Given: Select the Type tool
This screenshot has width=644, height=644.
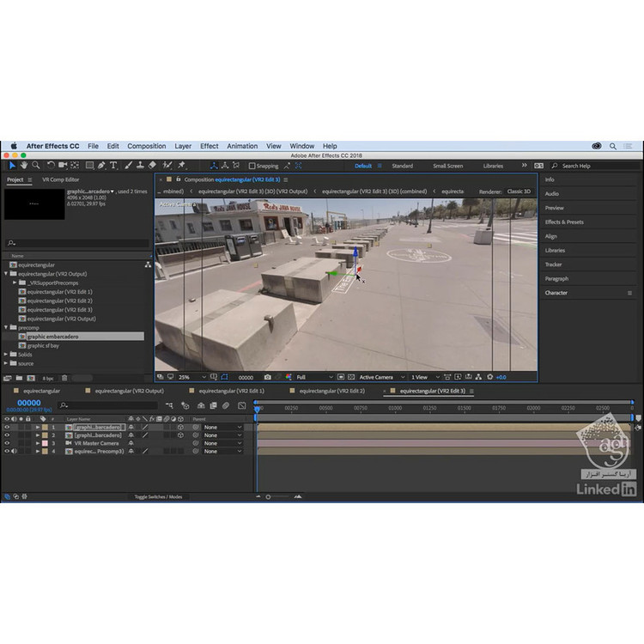Looking at the screenshot, I should (113, 165).
